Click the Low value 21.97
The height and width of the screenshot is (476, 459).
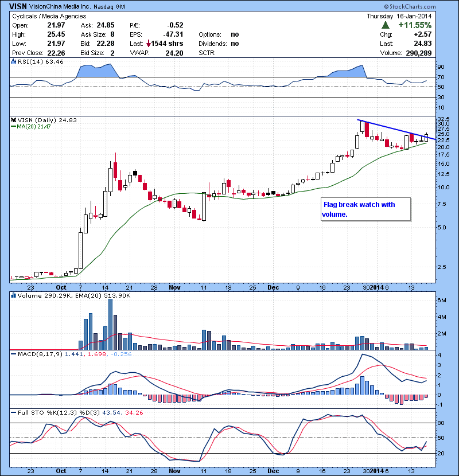coord(56,44)
